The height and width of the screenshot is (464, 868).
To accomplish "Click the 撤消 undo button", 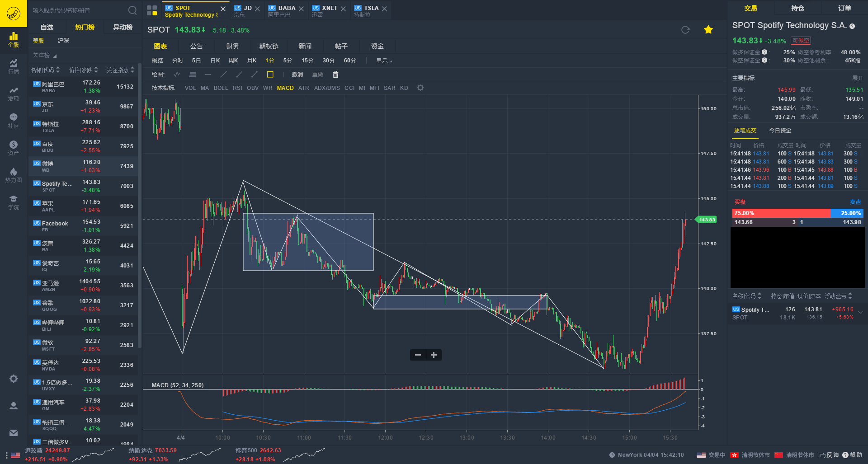I will (x=297, y=75).
